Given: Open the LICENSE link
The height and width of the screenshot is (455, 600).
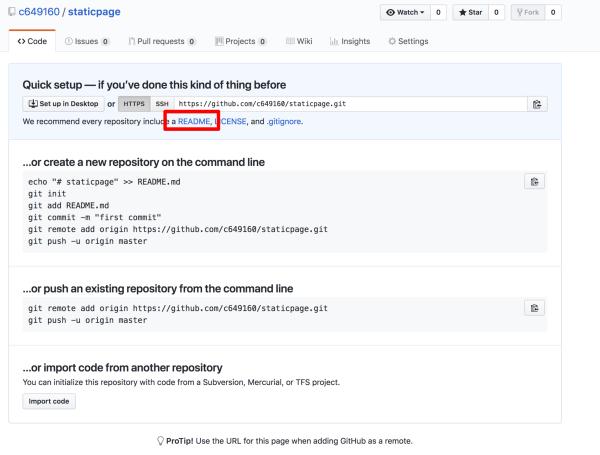Looking at the screenshot, I should pos(230,121).
